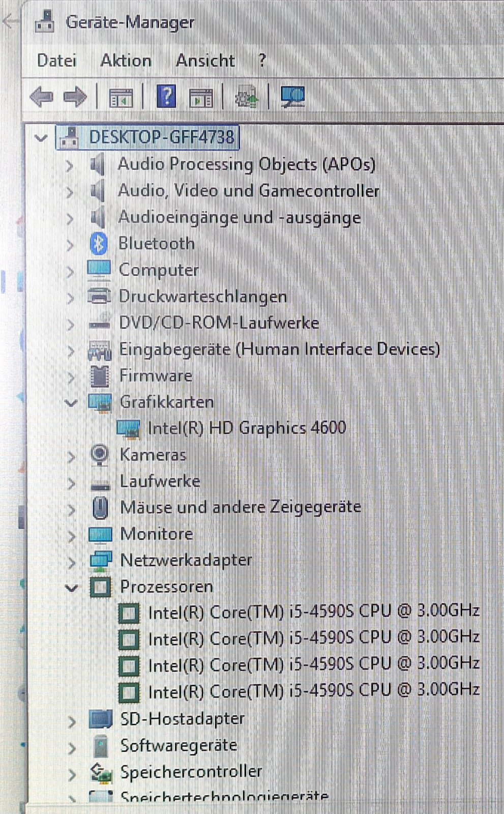Click the Geräte-Manager title bar icon

click(x=45, y=22)
